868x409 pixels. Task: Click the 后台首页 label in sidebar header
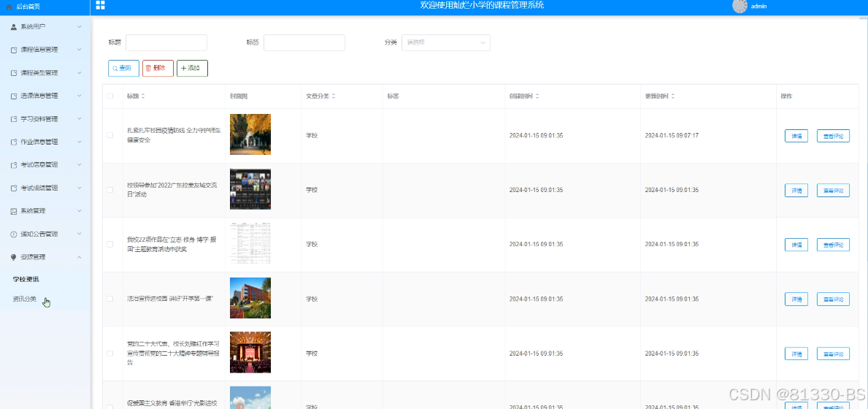click(28, 7)
